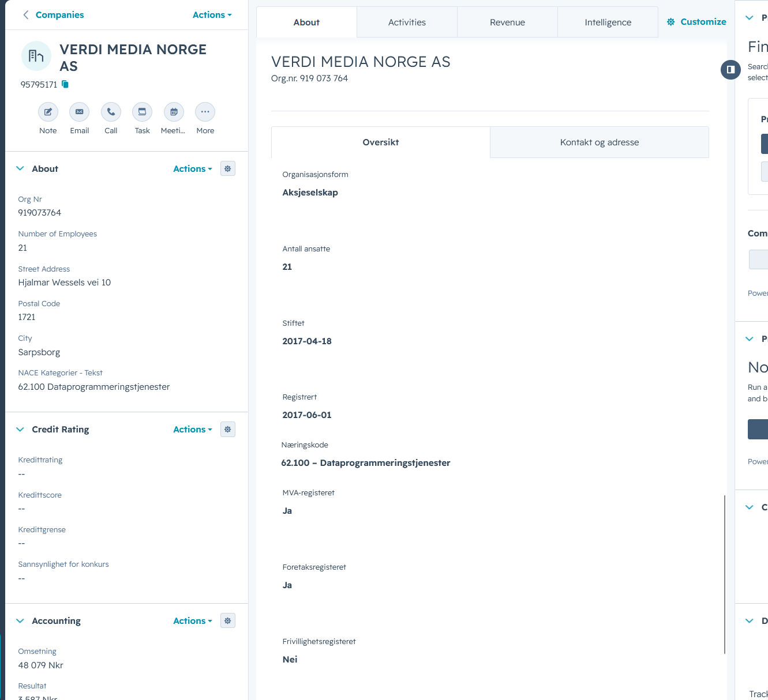Click the Næringskode 62.100 – Dataprogrammeringstjenester value
Image resolution: width=768 pixels, height=700 pixels.
coord(366,463)
